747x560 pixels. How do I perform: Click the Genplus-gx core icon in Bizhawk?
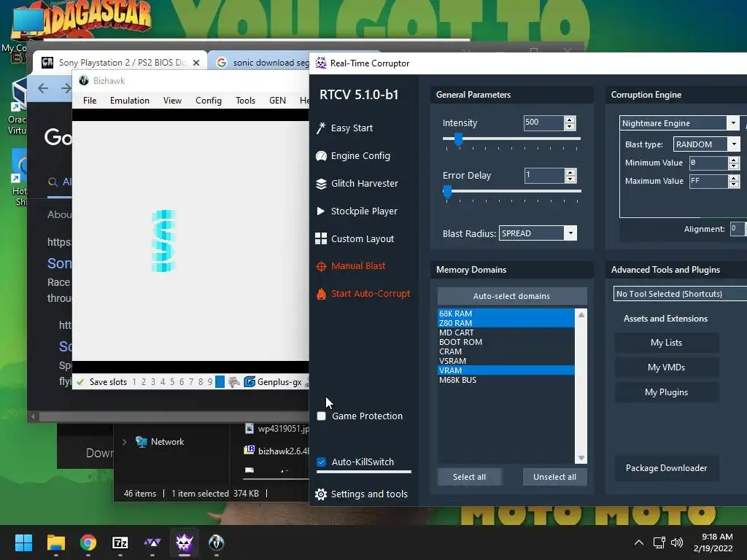tap(249, 382)
